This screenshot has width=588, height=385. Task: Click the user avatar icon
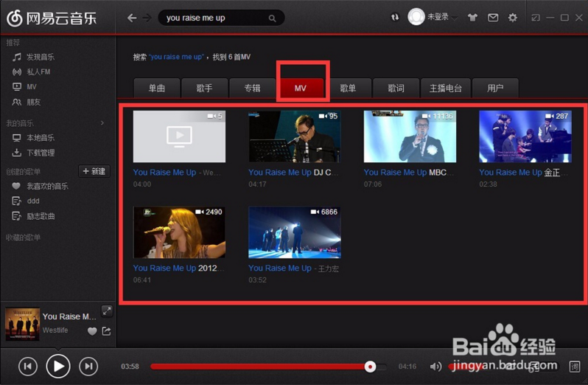coord(416,16)
